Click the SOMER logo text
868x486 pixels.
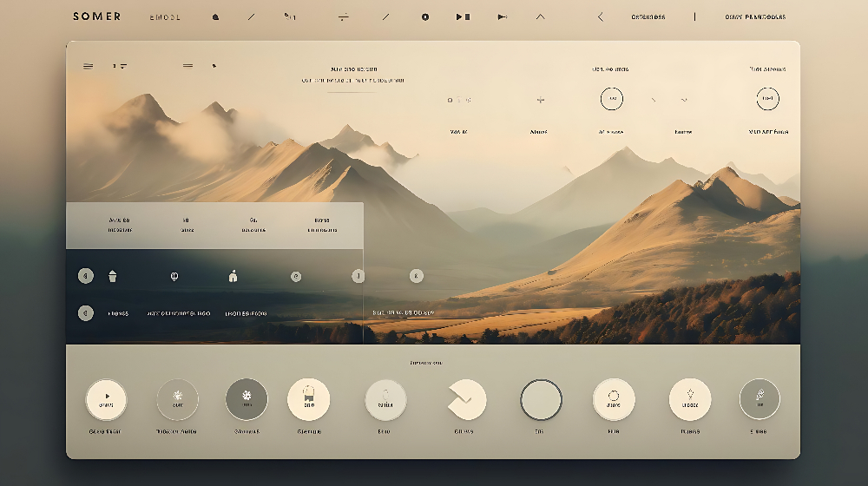(97, 16)
